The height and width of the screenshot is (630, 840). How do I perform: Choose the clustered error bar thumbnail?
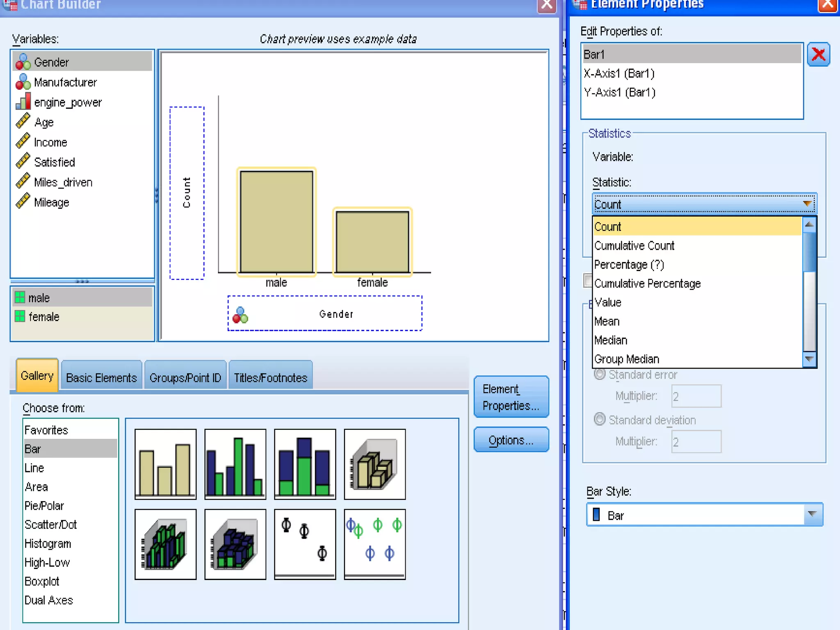click(374, 544)
